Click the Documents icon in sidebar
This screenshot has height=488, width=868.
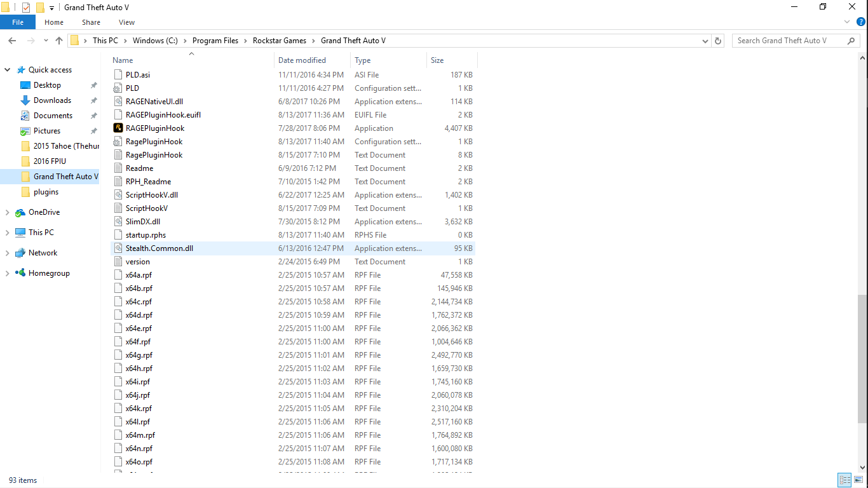pyautogui.click(x=25, y=116)
